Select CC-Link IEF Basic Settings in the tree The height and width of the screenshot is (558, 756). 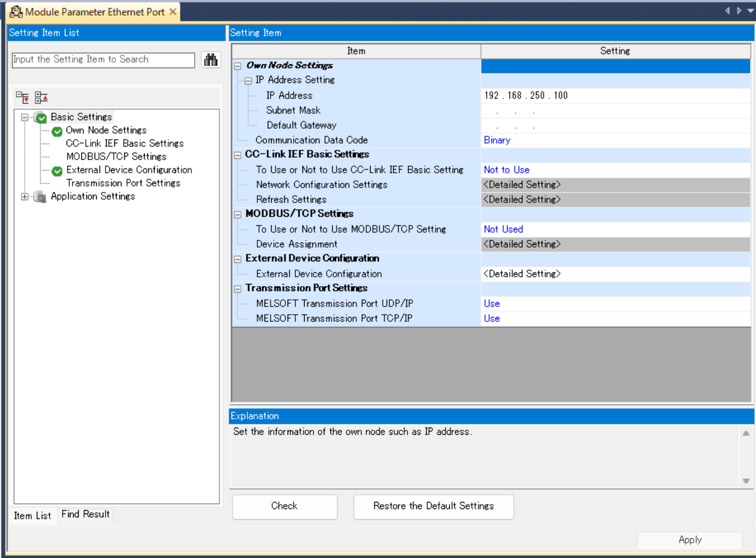(x=125, y=144)
